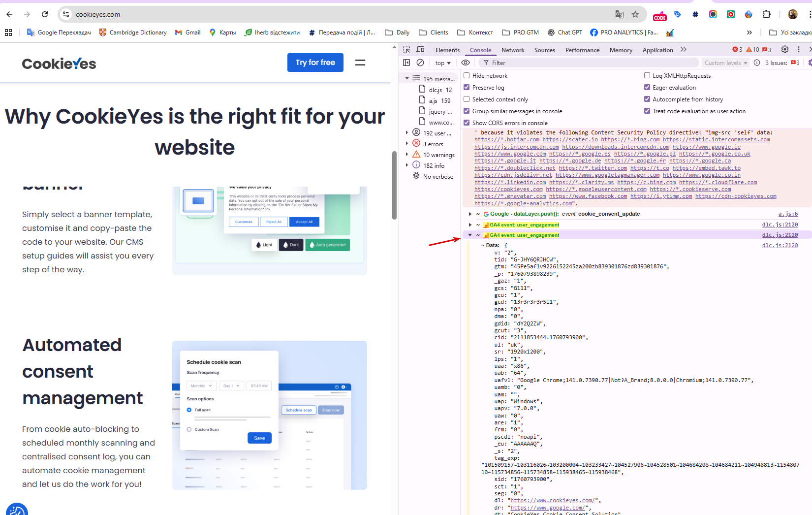Open the a.js:6 source link

788,214
